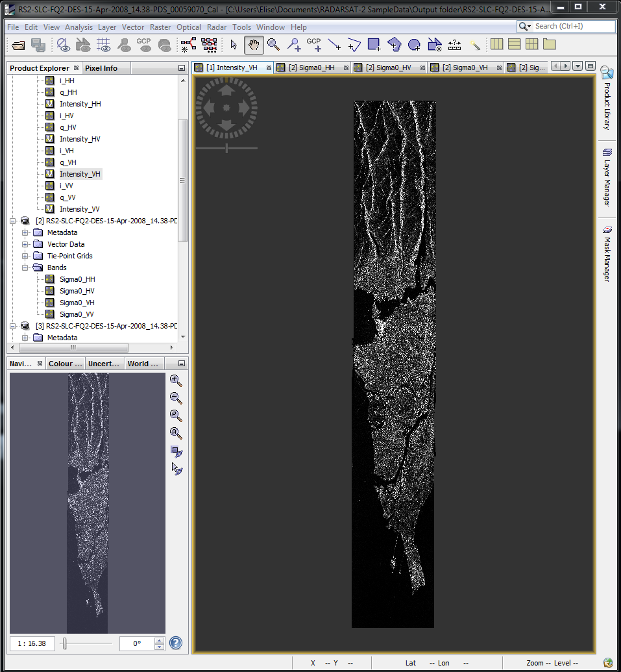Zoom all to fit in Navigation panel
This screenshot has width=621, height=672.
[x=176, y=433]
